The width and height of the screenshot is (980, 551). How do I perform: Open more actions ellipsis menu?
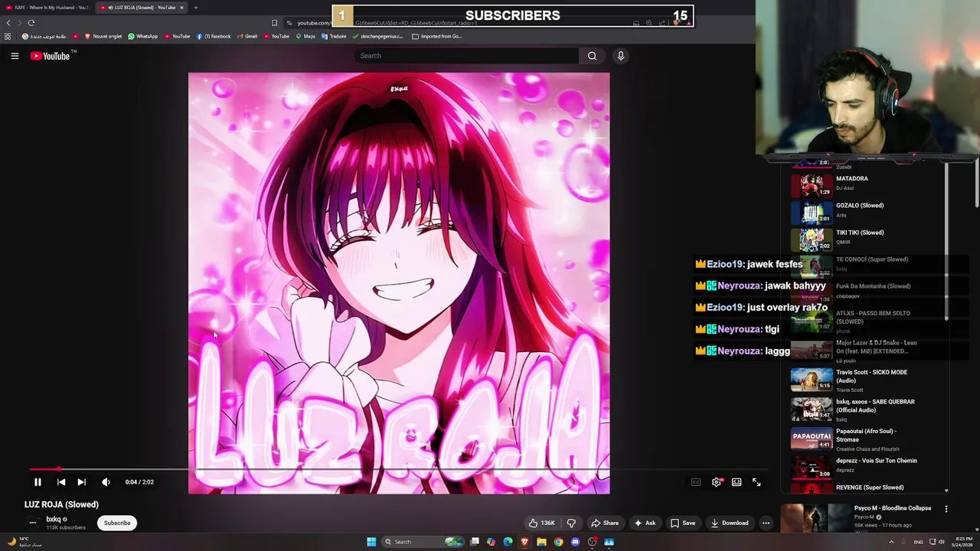[x=766, y=523]
